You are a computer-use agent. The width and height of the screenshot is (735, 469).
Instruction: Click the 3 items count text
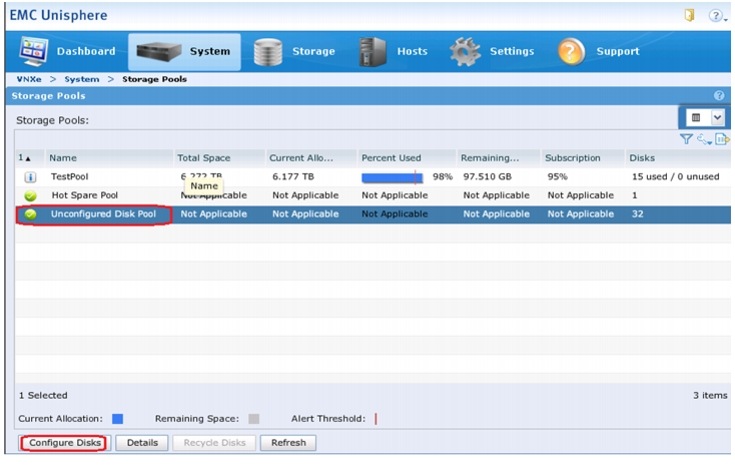point(710,395)
